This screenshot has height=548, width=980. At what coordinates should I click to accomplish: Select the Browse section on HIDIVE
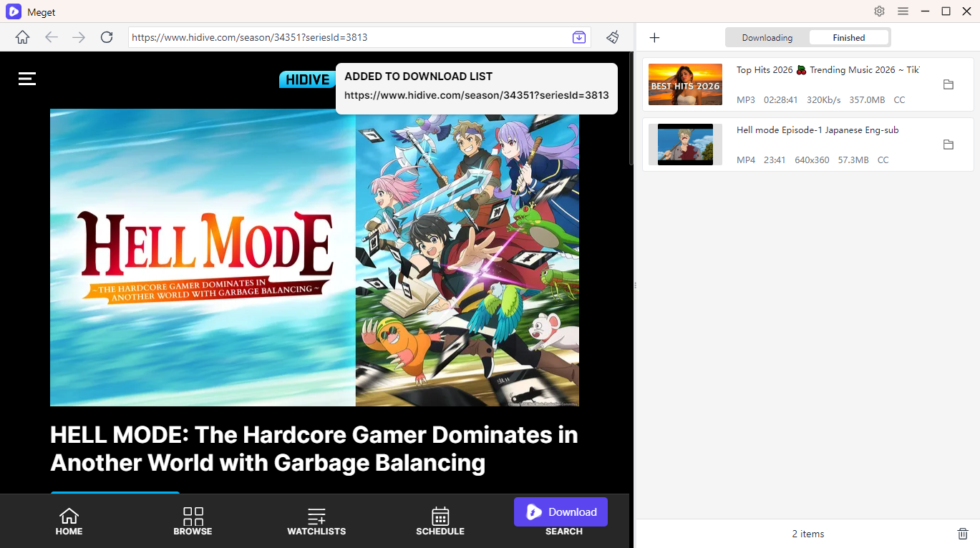(x=193, y=521)
